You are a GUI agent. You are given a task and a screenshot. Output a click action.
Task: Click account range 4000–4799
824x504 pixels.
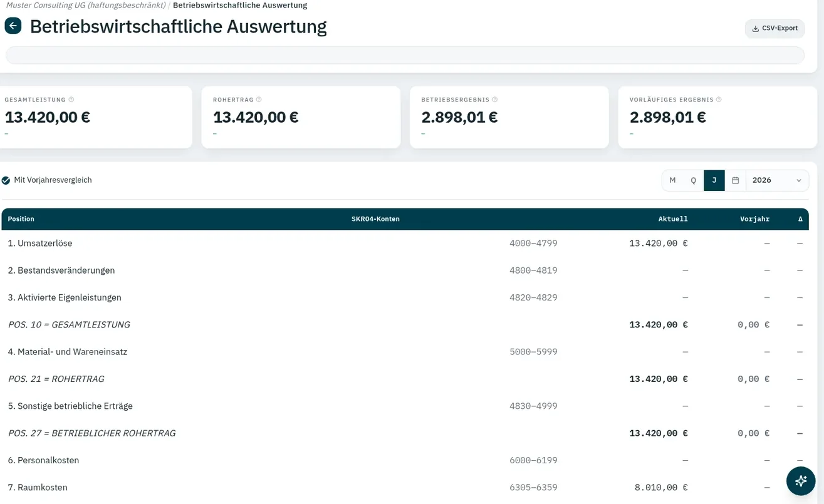coord(533,244)
